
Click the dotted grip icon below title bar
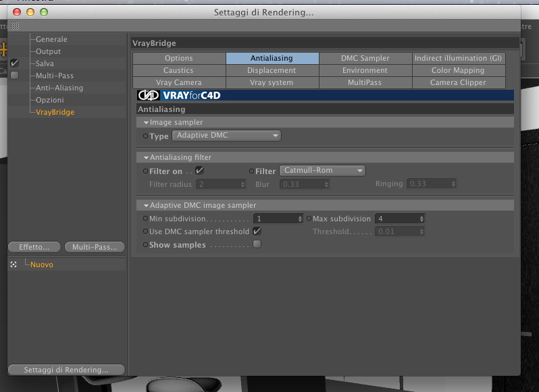[x=15, y=26]
